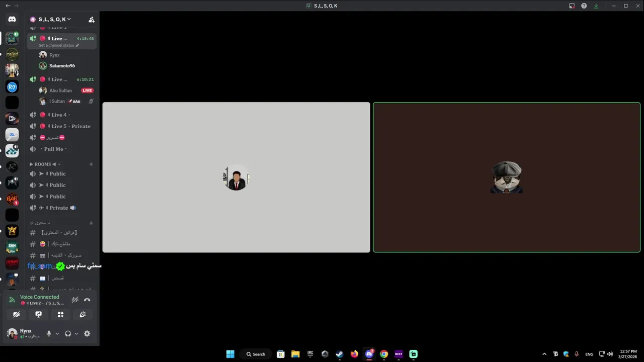Click the green download update icon
This screenshot has width=644, height=362.
point(596,6)
